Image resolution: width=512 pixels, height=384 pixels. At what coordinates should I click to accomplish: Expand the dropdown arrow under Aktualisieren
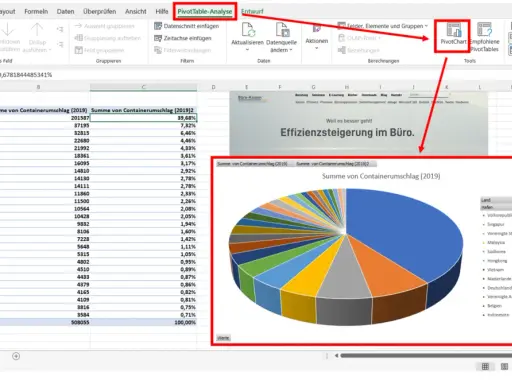point(247,50)
